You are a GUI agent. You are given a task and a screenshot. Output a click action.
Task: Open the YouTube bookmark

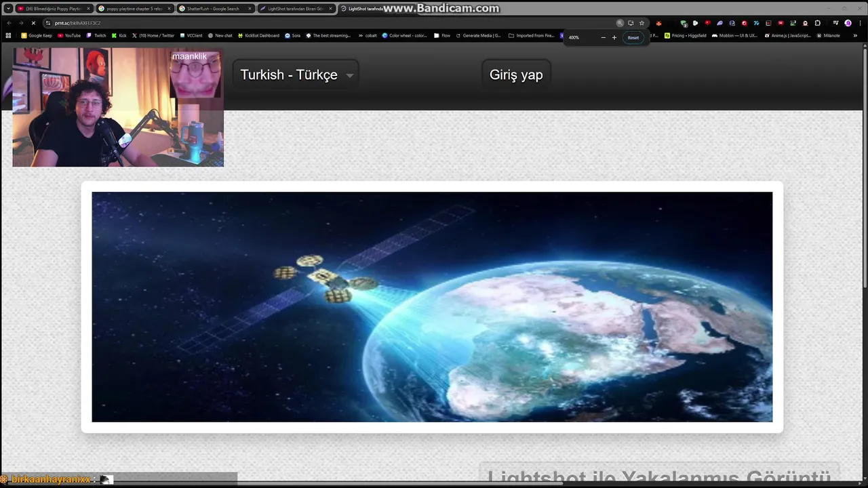[x=69, y=35]
